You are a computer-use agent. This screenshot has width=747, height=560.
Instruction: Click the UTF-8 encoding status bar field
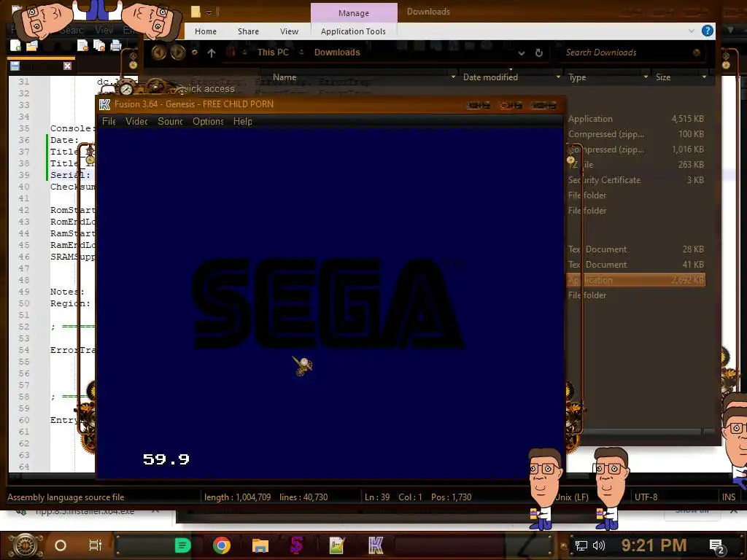(646, 497)
